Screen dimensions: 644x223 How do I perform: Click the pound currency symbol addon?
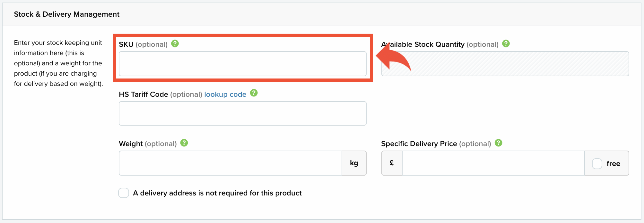[x=392, y=163]
